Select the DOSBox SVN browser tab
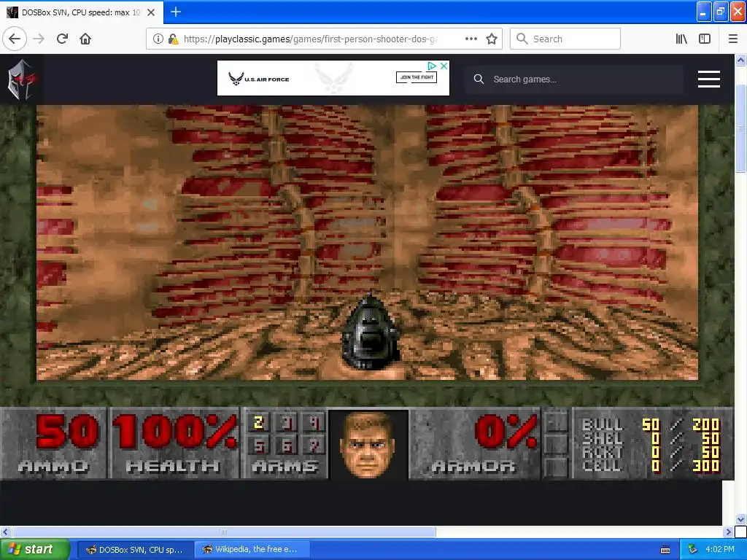This screenshot has height=560, width=747. click(x=81, y=12)
